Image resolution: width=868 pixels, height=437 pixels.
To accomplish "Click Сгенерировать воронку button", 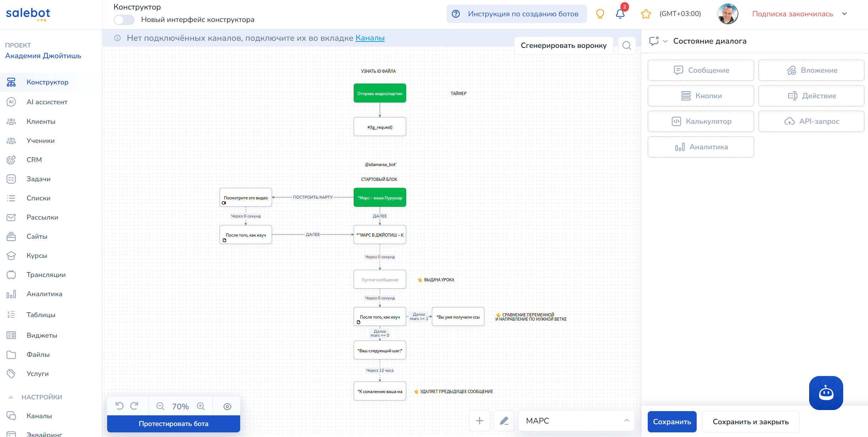I will click(564, 45).
